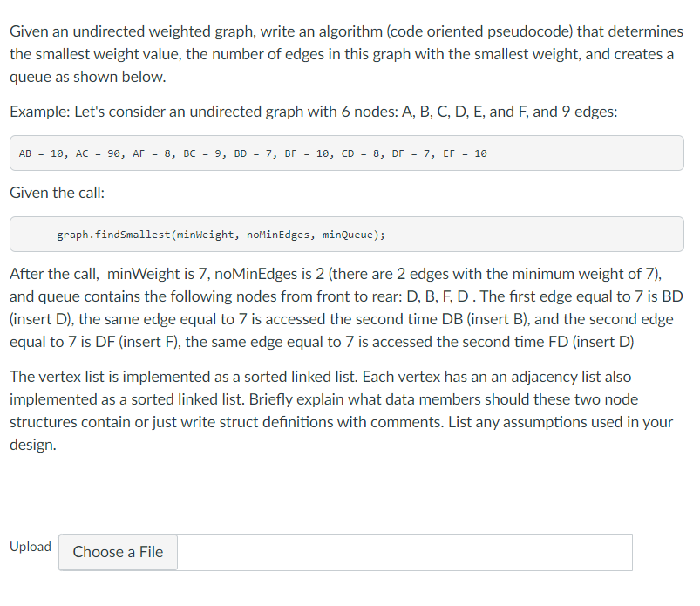Click the edge 'CD = 8' in the code
This screenshot has width=700, height=606.
[362, 153]
